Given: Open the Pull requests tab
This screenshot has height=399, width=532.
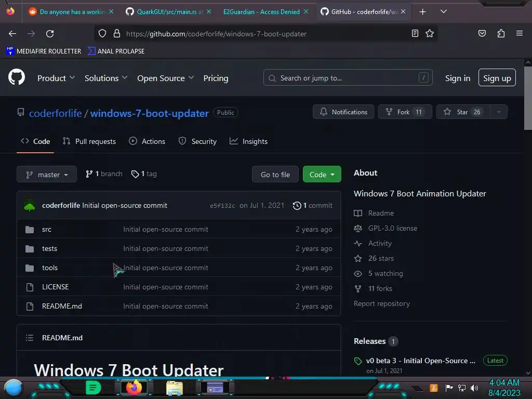Looking at the screenshot, I should (x=89, y=141).
